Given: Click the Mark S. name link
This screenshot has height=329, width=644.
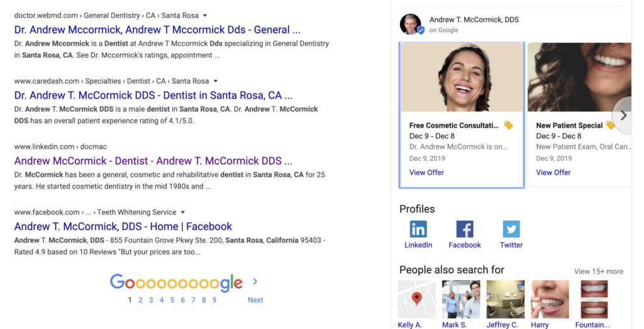Looking at the screenshot, I should click(x=455, y=325).
